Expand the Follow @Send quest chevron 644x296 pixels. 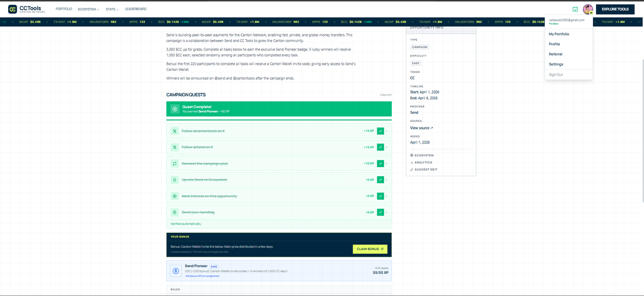387,147
